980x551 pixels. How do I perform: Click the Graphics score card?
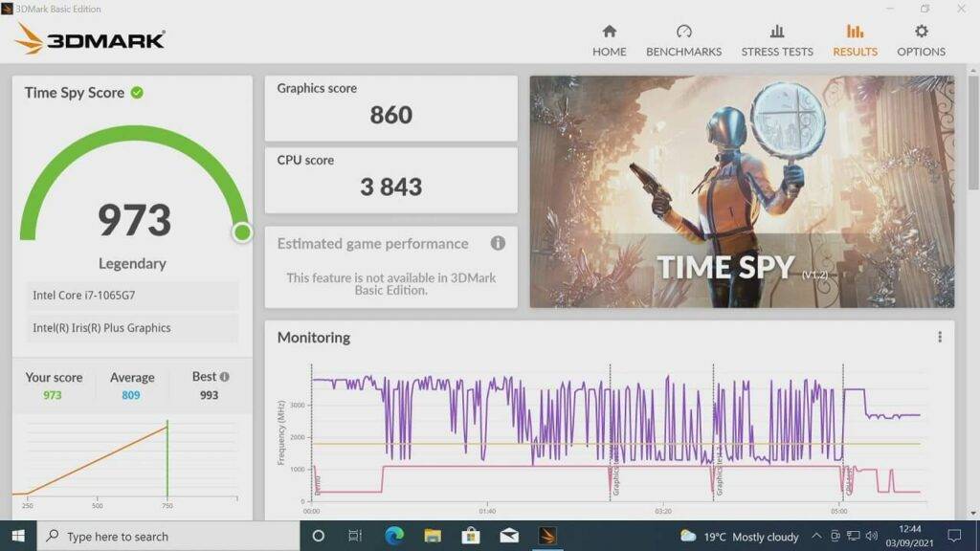(390, 108)
